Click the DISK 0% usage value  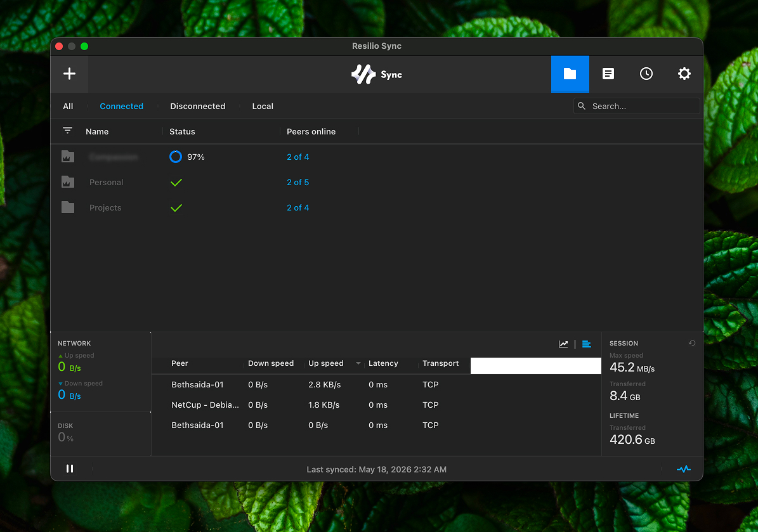(x=65, y=438)
